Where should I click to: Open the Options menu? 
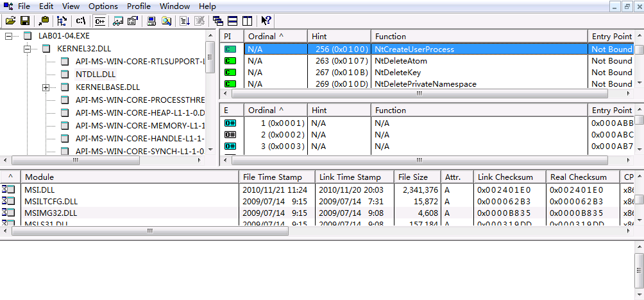pyautogui.click(x=103, y=6)
